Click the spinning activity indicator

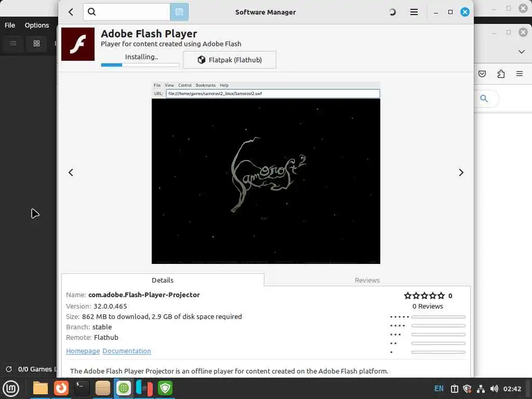tap(392, 12)
